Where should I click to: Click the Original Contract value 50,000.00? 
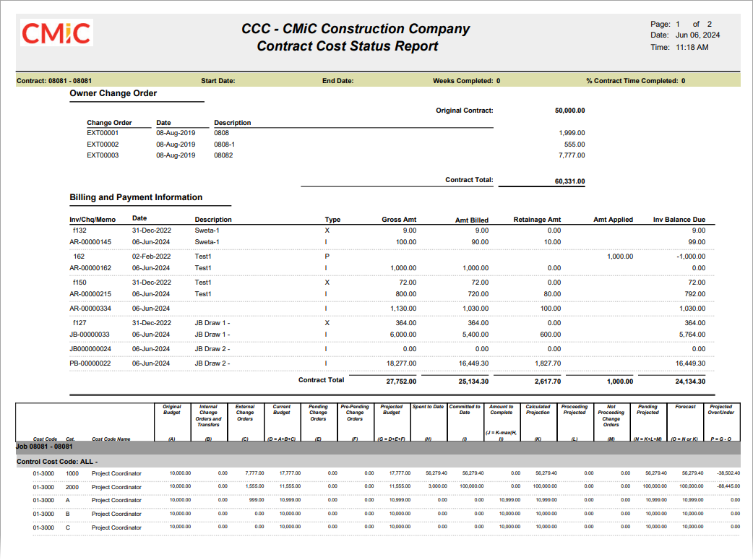[569, 111]
